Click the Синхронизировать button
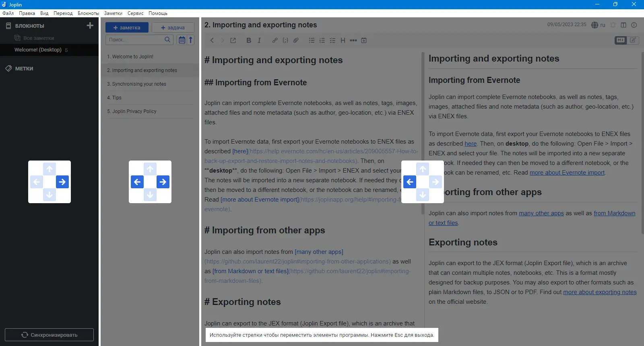This screenshot has width=644, height=346. pyautogui.click(x=49, y=335)
